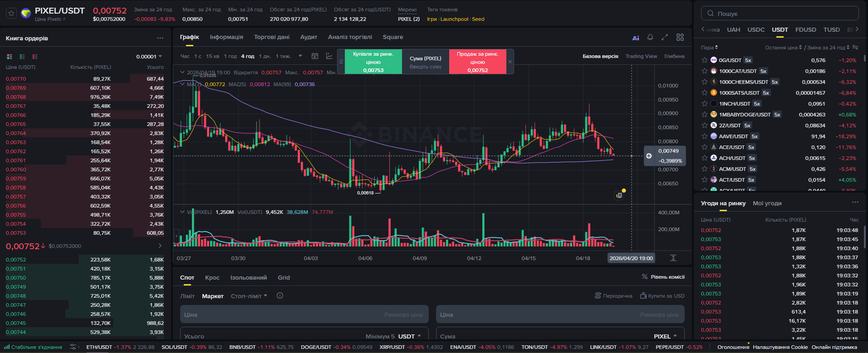Show only sell orders in order book
The width and height of the screenshot is (868, 353).
[35, 57]
